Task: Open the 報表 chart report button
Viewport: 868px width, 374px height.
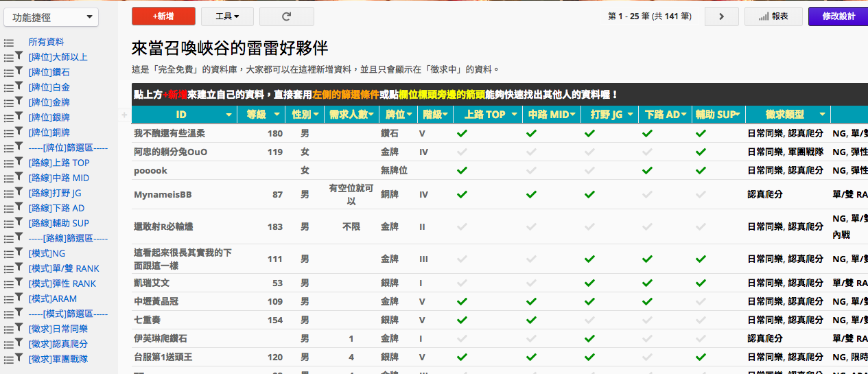Action: point(773,16)
